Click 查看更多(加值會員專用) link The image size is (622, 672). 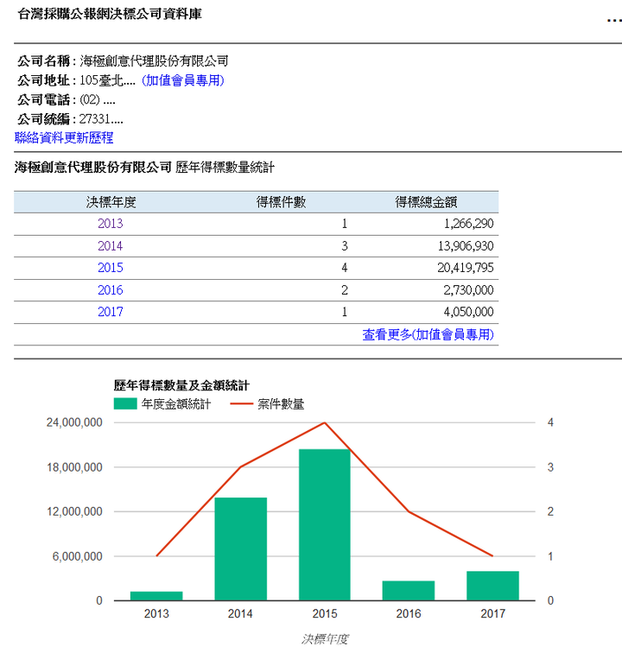(428, 334)
